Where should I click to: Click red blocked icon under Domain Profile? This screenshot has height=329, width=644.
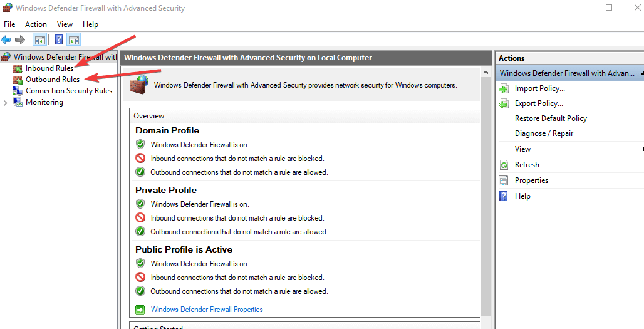click(140, 158)
